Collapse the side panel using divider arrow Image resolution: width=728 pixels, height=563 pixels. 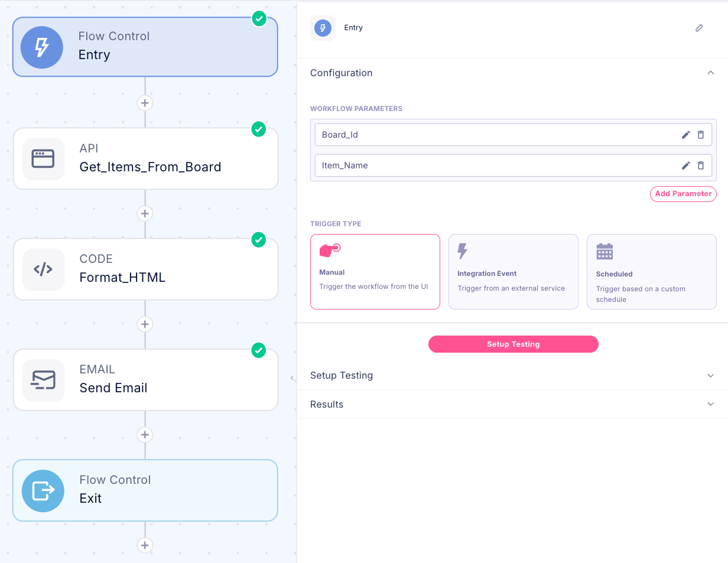[292, 378]
